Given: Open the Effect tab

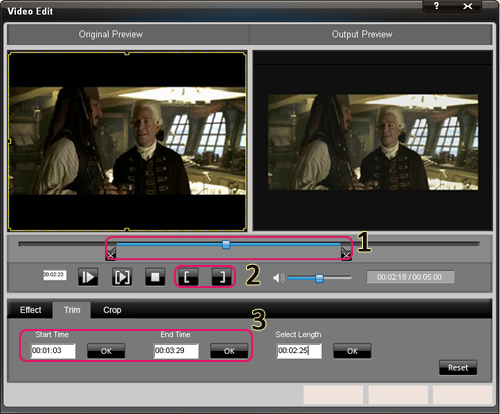Looking at the screenshot, I should tap(30, 310).
